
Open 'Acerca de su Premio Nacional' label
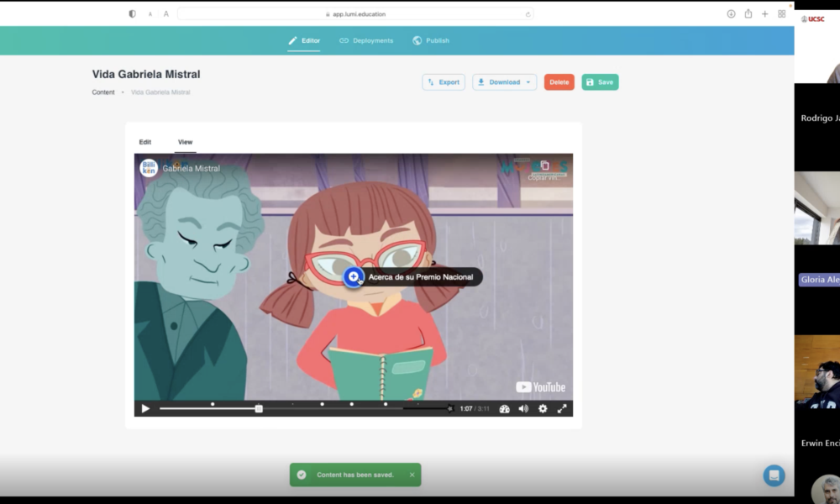pyautogui.click(x=421, y=277)
